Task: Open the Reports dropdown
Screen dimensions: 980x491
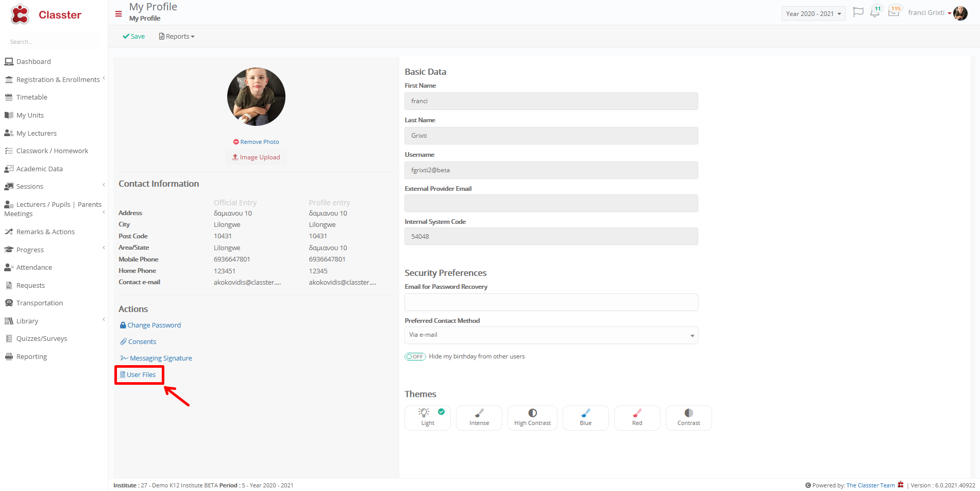Action: click(177, 36)
